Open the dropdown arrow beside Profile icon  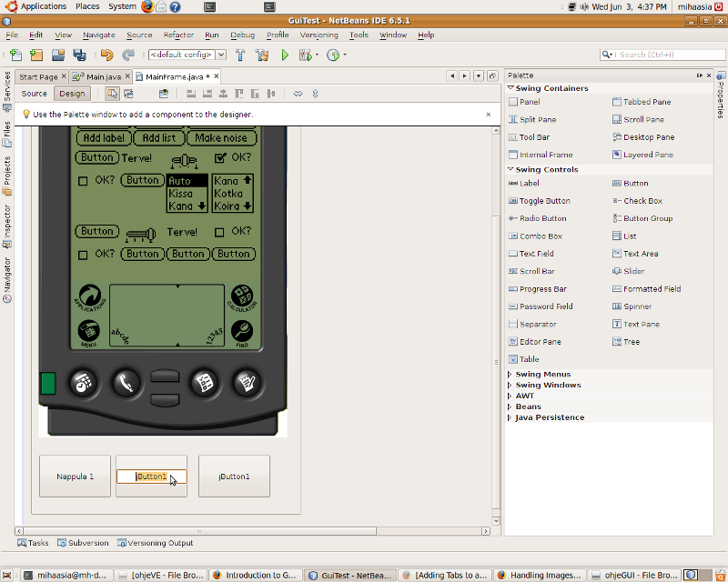[x=345, y=55]
